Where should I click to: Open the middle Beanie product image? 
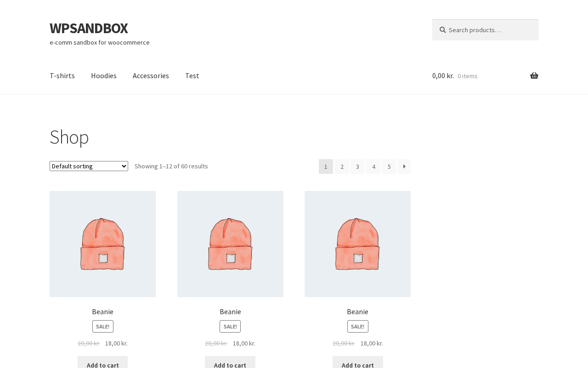coord(230,244)
